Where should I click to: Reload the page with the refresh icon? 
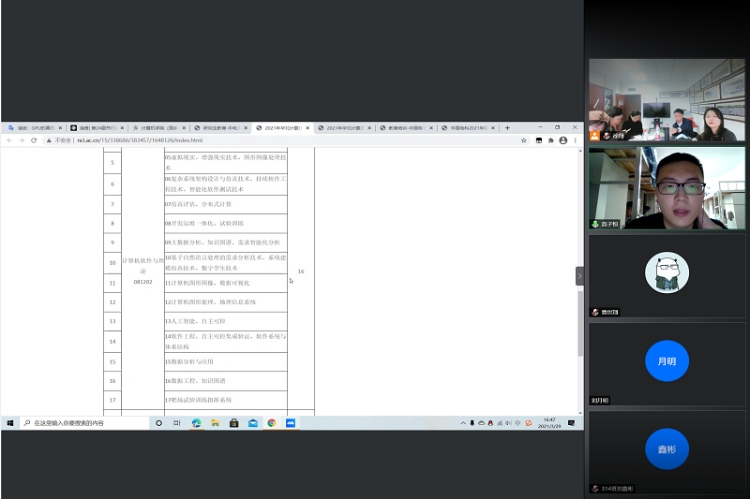(x=34, y=140)
